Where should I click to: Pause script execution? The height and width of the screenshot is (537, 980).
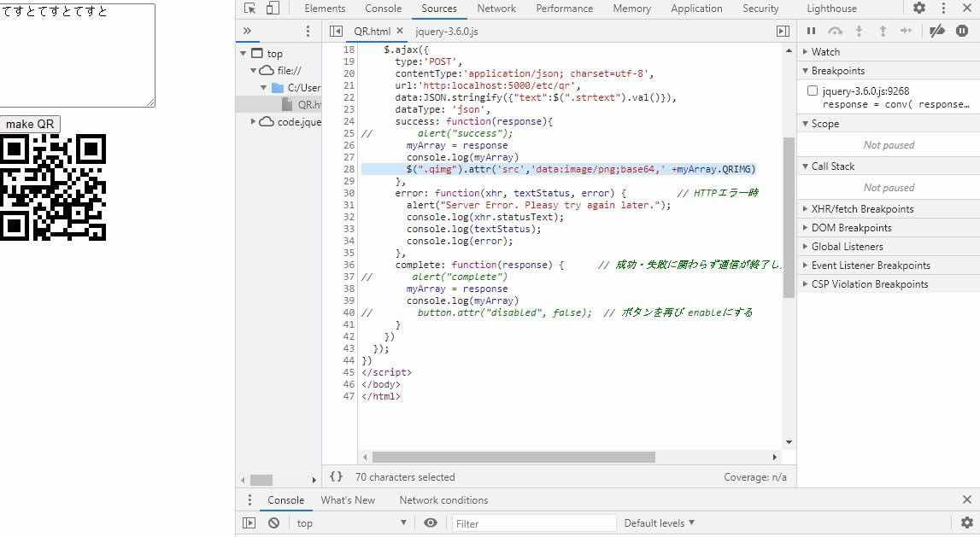[x=811, y=31]
